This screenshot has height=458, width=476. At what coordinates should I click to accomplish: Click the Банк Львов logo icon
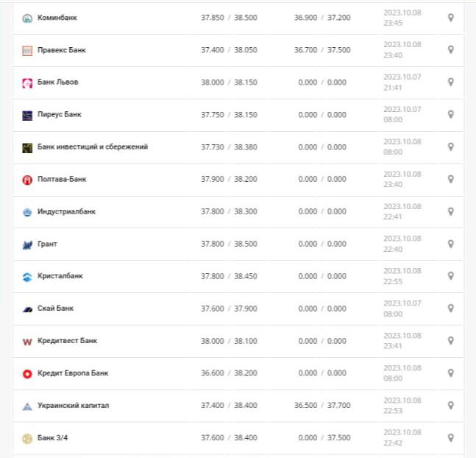coord(27,82)
